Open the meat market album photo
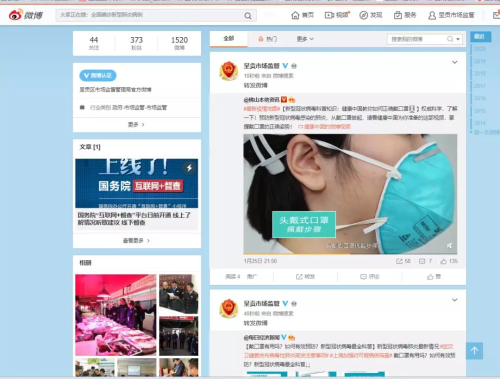Viewport: 500px width, 379px height. click(x=116, y=315)
